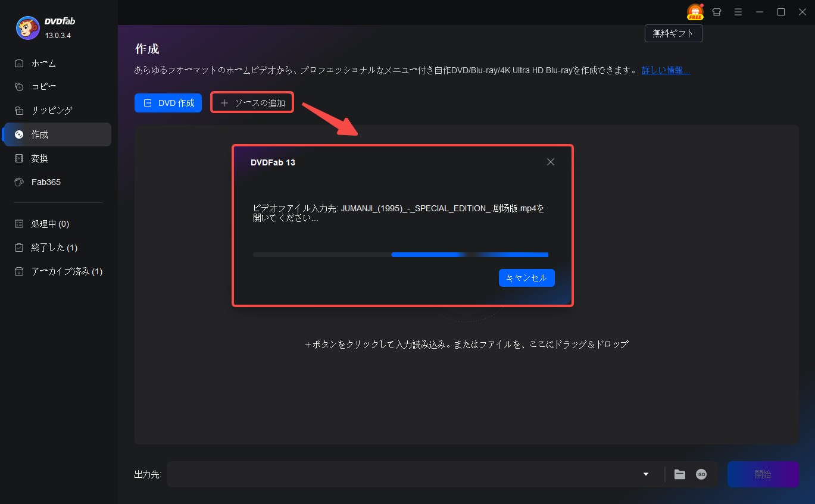The height and width of the screenshot is (504, 815).
Task: Open the ホーム menu item
Action: coord(57,63)
